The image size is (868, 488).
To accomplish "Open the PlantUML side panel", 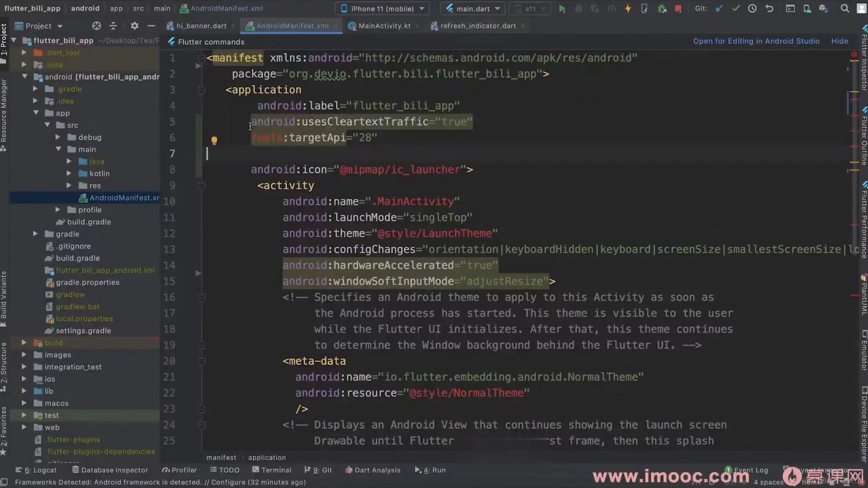I will pos(864,295).
